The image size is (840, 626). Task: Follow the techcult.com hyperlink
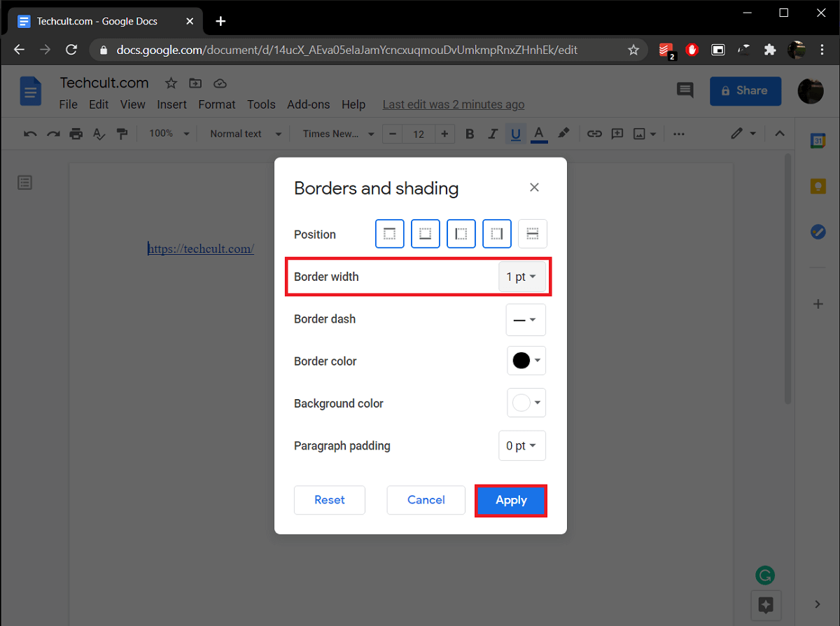[x=201, y=249]
